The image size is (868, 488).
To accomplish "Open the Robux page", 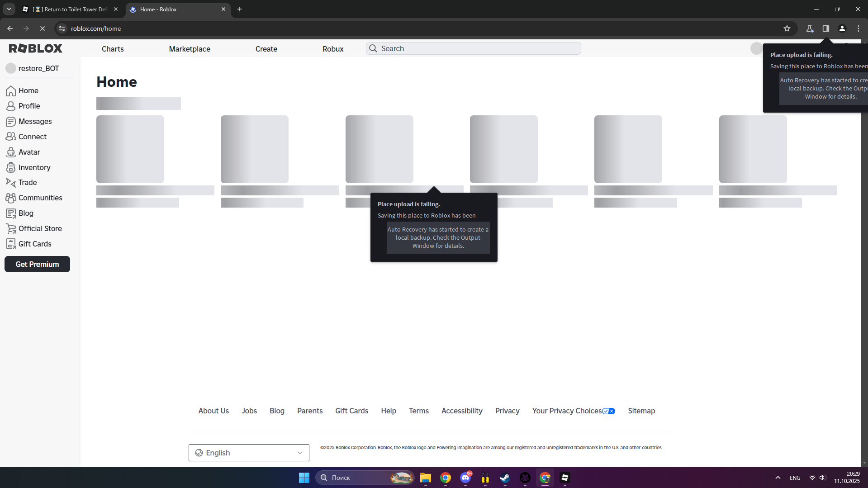I will tap(333, 49).
